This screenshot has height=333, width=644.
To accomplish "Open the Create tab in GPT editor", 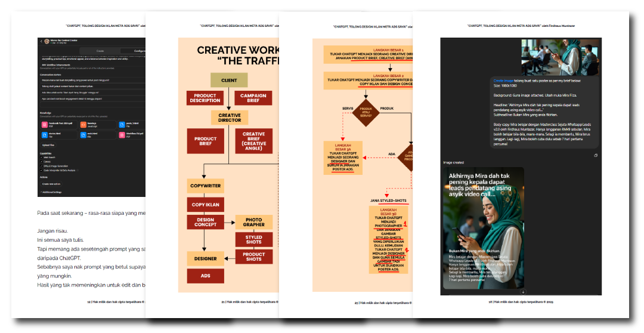I will [100, 51].
